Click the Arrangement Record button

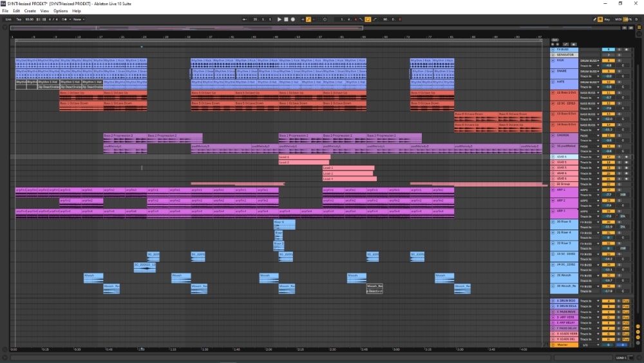click(x=292, y=19)
